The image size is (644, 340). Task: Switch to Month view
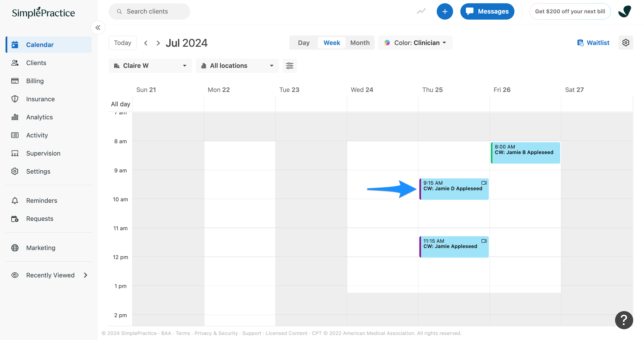360,42
